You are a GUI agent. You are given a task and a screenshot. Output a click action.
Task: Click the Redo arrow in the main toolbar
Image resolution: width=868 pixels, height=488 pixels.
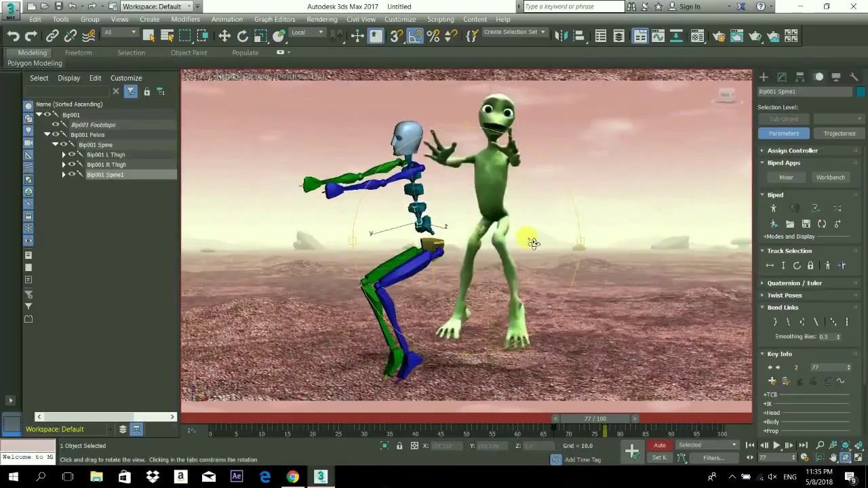click(31, 36)
